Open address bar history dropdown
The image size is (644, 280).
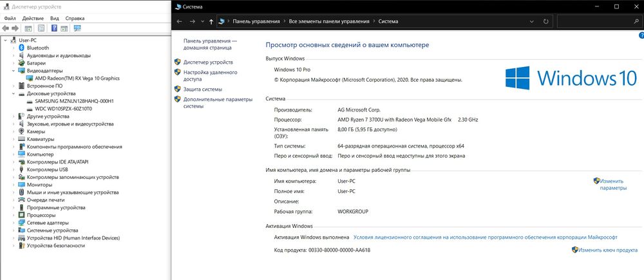pyautogui.click(x=533, y=21)
